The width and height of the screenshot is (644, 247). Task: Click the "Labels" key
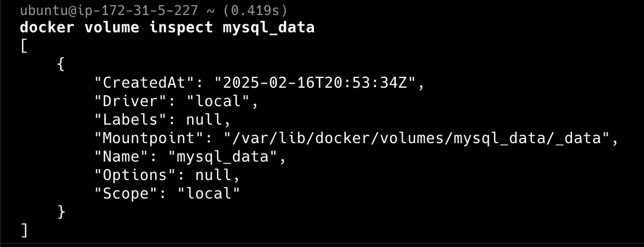point(130,119)
